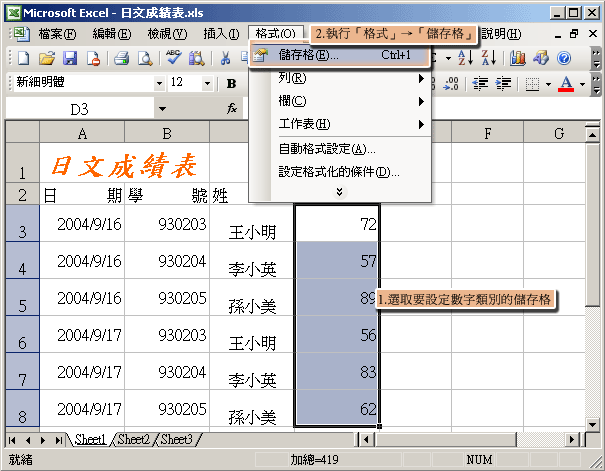Select 儲存格 from the Format menu
605x471 pixels.
coord(308,55)
